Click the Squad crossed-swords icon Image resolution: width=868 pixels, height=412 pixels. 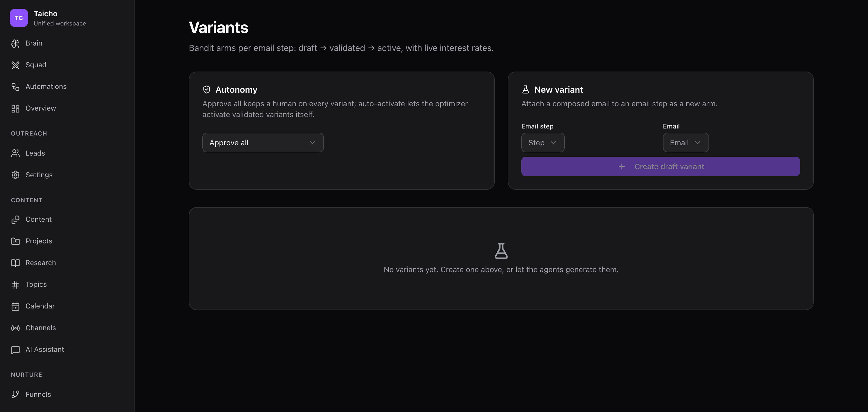point(15,65)
